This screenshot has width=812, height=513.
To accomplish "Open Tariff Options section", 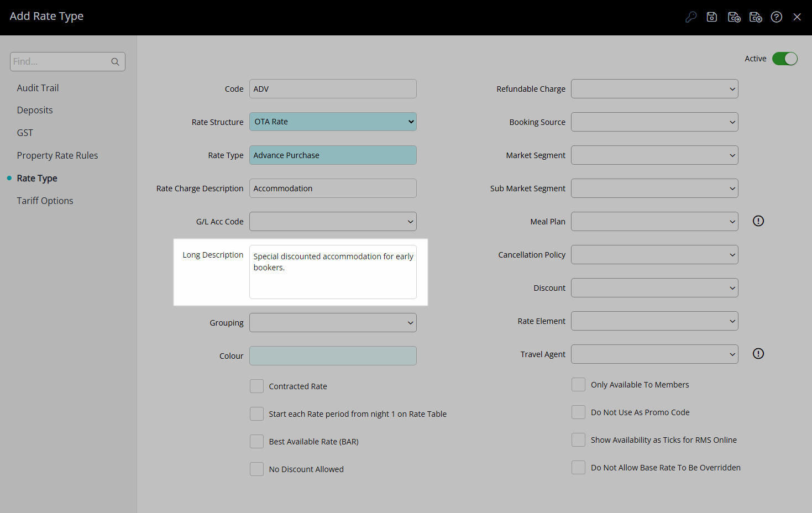I will (45, 201).
